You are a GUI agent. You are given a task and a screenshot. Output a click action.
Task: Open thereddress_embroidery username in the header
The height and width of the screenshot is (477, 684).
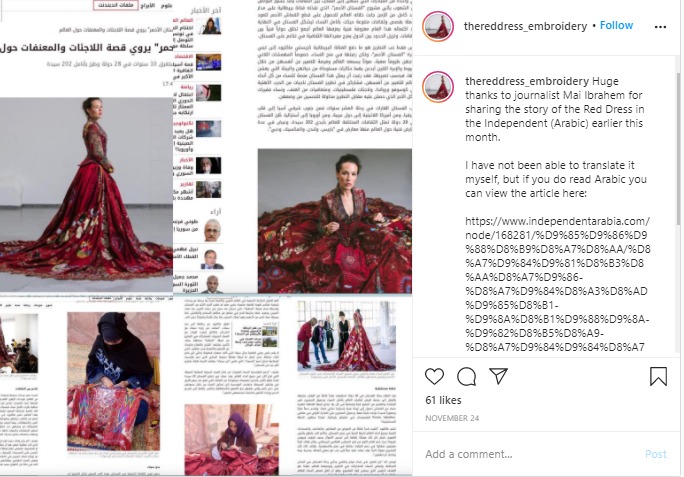pyautogui.click(x=525, y=26)
